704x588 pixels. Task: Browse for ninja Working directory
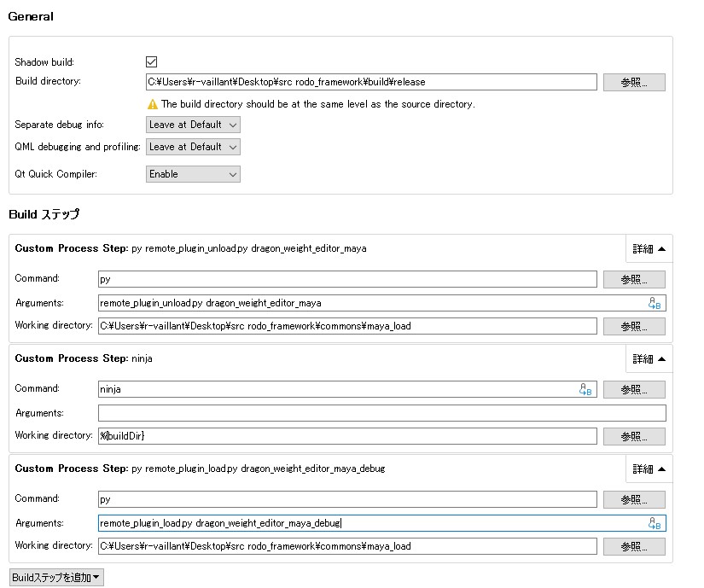click(x=634, y=436)
